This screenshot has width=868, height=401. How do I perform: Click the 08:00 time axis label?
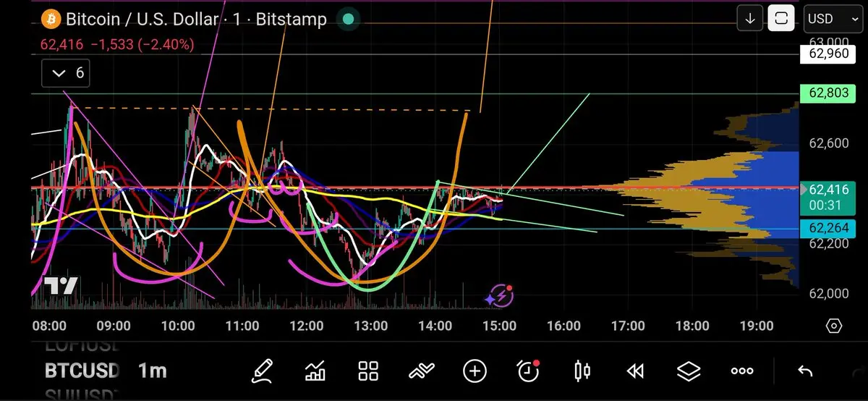point(49,326)
